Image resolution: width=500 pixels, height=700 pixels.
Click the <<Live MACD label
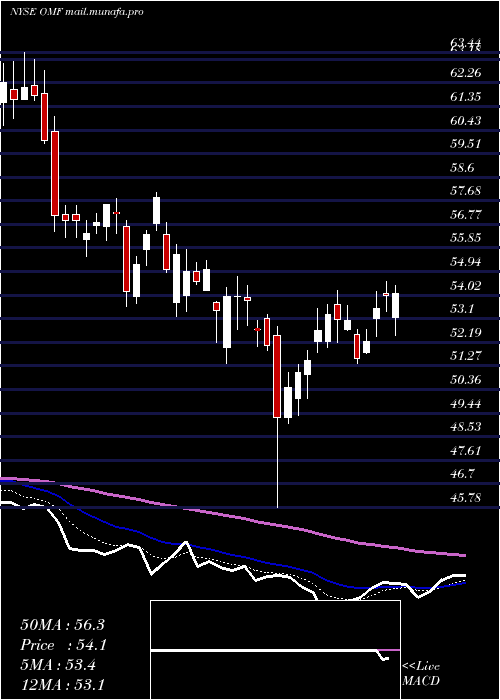(x=421, y=674)
